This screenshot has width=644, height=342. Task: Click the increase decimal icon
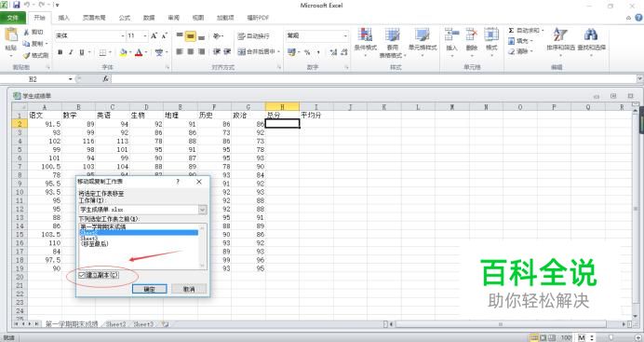[333, 52]
